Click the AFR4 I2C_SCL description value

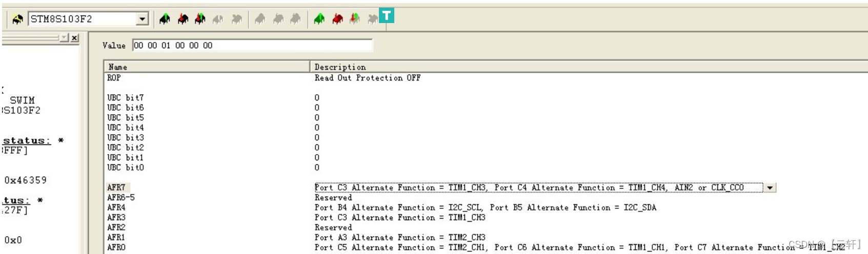point(486,207)
